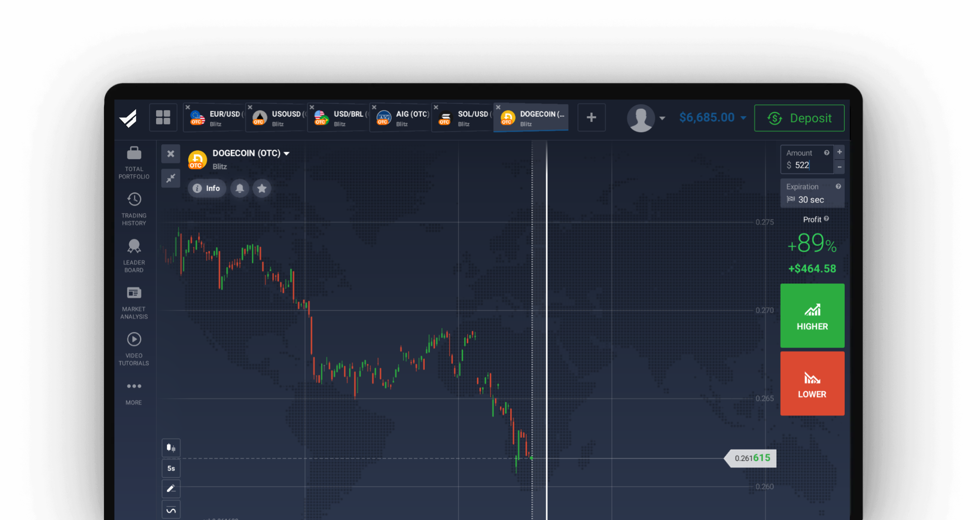Increase amount with the plus stepper
This screenshot has height=520, width=980.
(839, 152)
